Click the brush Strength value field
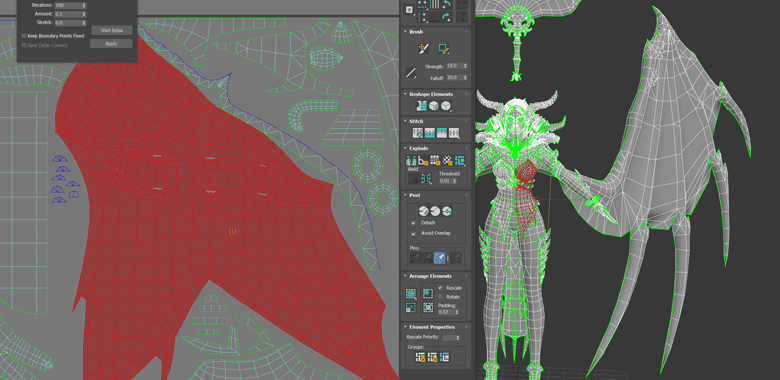The image size is (780, 380). (454, 66)
